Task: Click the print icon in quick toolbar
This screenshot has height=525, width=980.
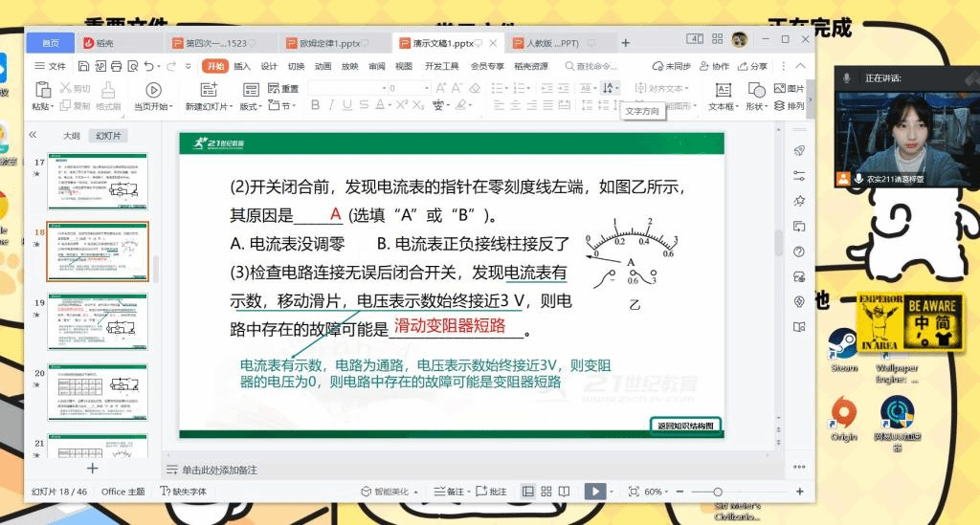Action: pos(116,66)
